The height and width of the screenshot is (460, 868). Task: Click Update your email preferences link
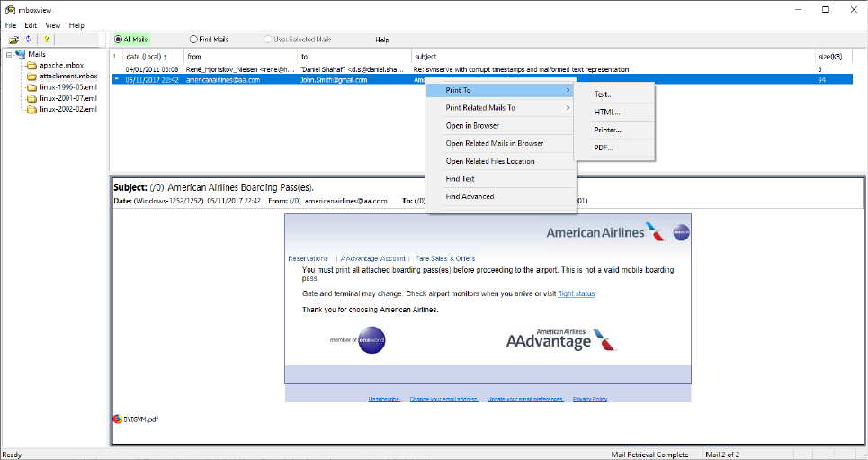click(525, 399)
